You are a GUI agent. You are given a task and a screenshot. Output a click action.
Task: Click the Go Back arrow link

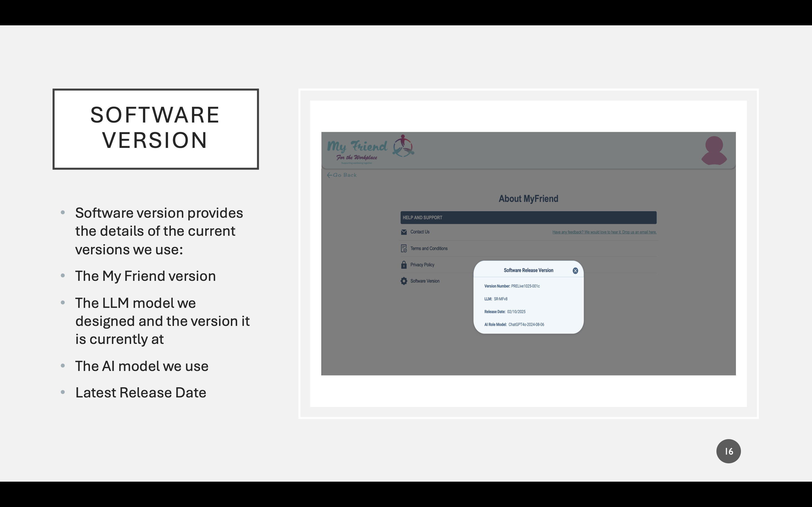coord(342,175)
